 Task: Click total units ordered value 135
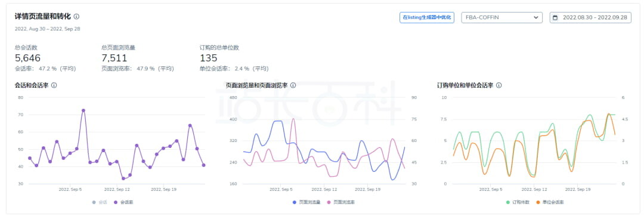click(208, 58)
